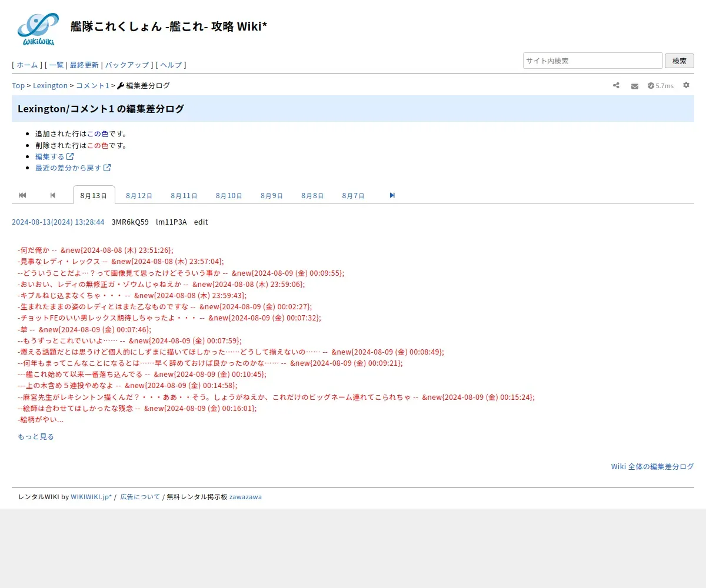Open the 広告について footer link

coord(140,497)
